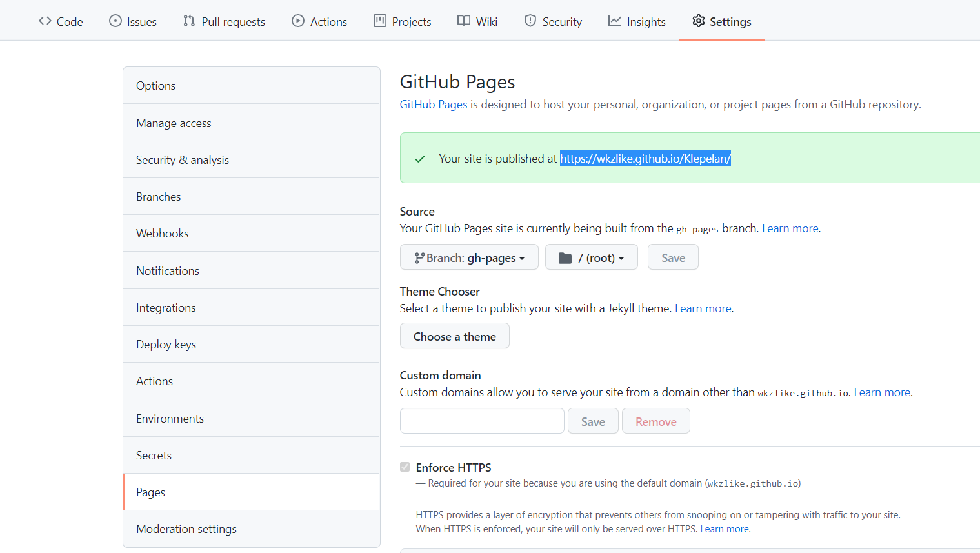This screenshot has width=980, height=553.
Task: Open the Projects tab
Action: (x=403, y=21)
